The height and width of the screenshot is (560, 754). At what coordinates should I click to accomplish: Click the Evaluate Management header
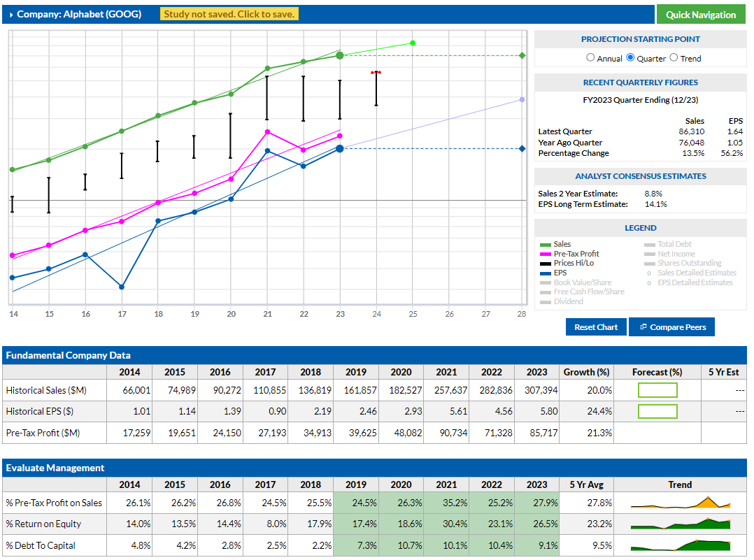pyautogui.click(x=375, y=468)
